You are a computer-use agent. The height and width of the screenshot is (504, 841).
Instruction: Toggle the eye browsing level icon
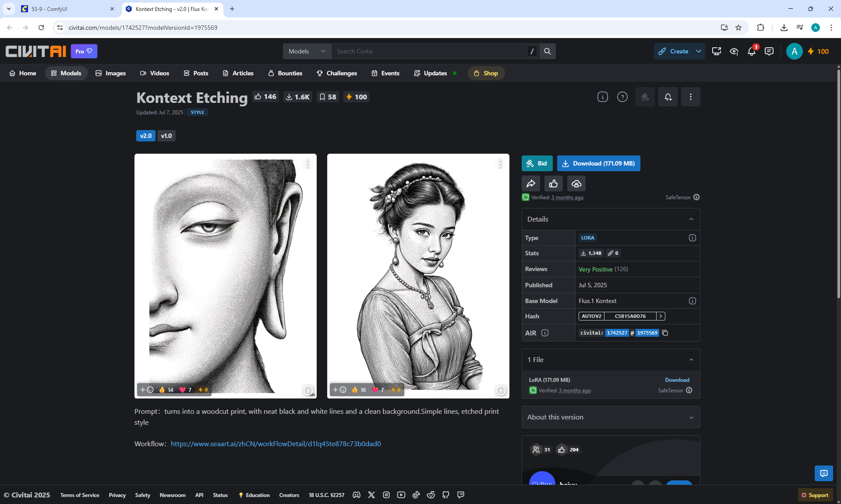click(734, 51)
